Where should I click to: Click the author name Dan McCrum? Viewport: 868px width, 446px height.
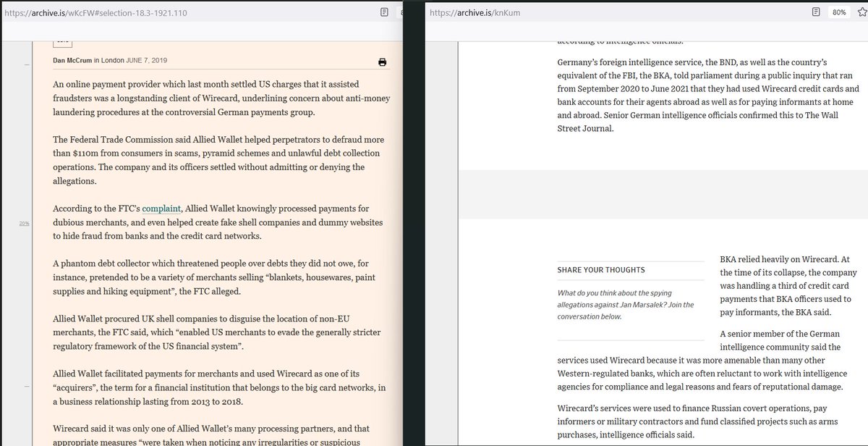(x=72, y=60)
